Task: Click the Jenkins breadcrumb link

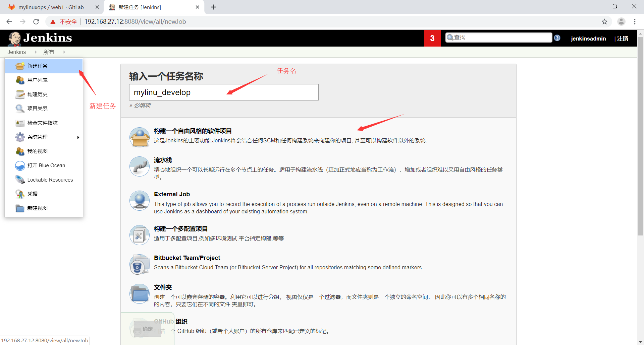Action: [16, 52]
